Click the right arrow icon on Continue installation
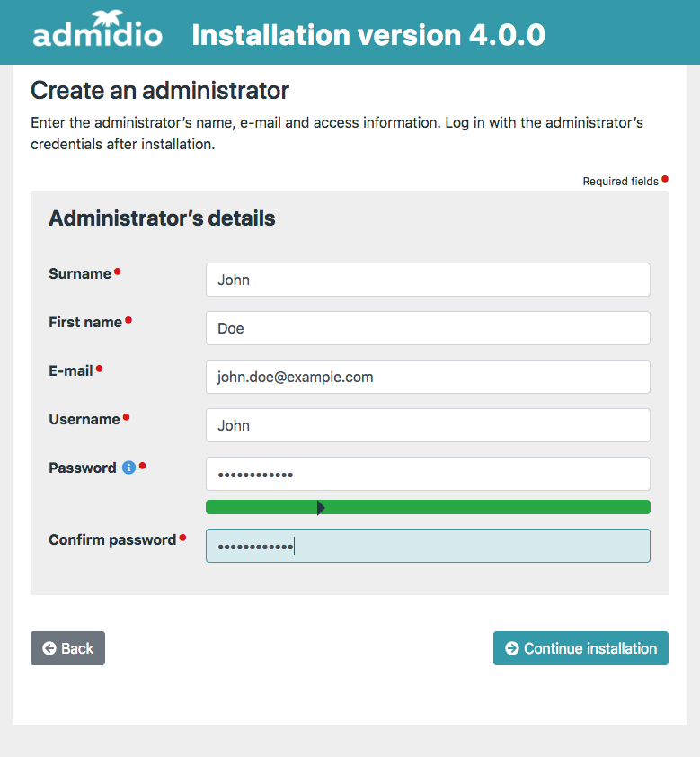The width and height of the screenshot is (700, 757). click(512, 648)
